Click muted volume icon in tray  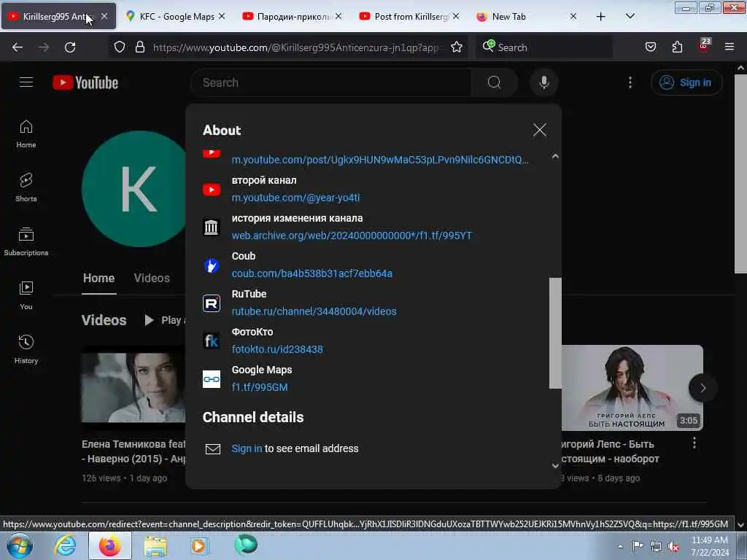click(673, 547)
